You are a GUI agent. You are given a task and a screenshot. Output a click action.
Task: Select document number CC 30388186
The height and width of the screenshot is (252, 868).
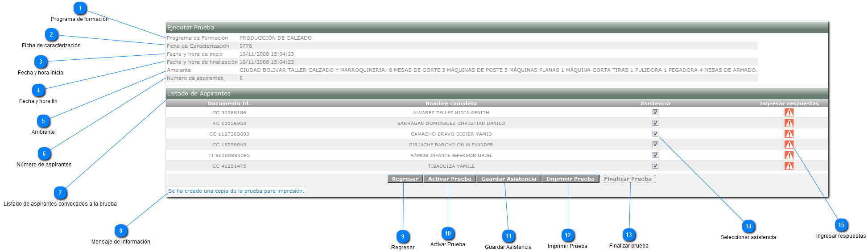pyautogui.click(x=229, y=113)
